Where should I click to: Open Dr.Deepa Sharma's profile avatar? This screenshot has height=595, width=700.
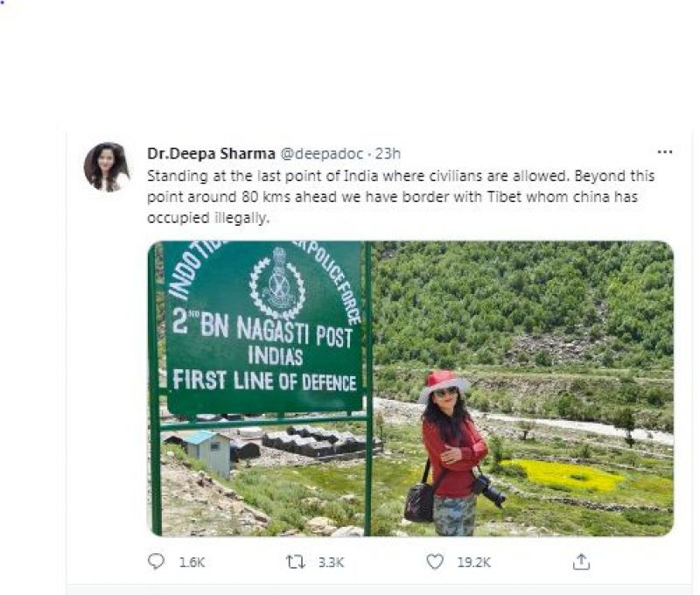(x=107, y=166)
